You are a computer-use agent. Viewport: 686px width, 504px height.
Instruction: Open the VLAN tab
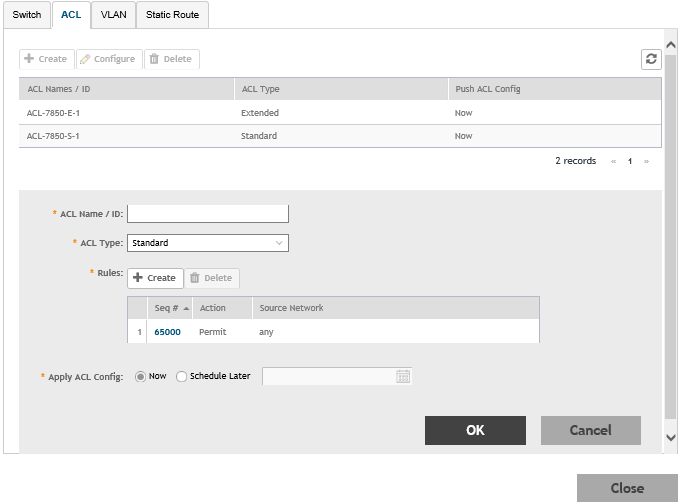[113, 15]
